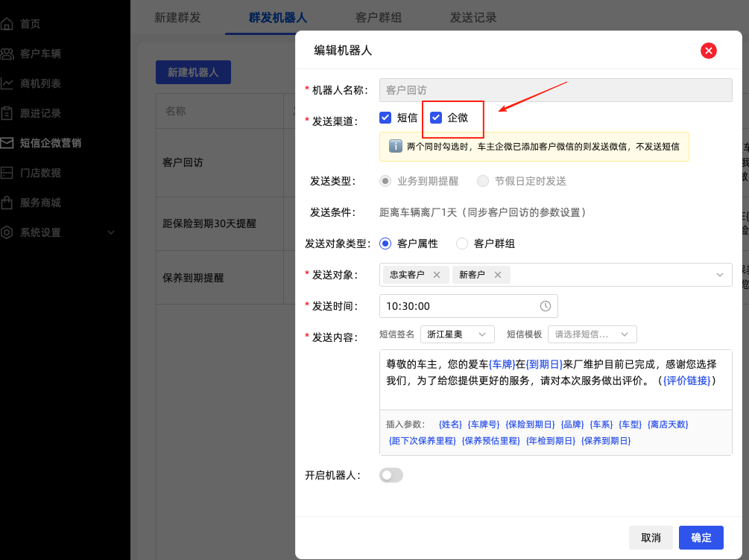The width and height of the screenshot is (749, 560).
Task: Remove the 新客户 tag
Action: 498,275
